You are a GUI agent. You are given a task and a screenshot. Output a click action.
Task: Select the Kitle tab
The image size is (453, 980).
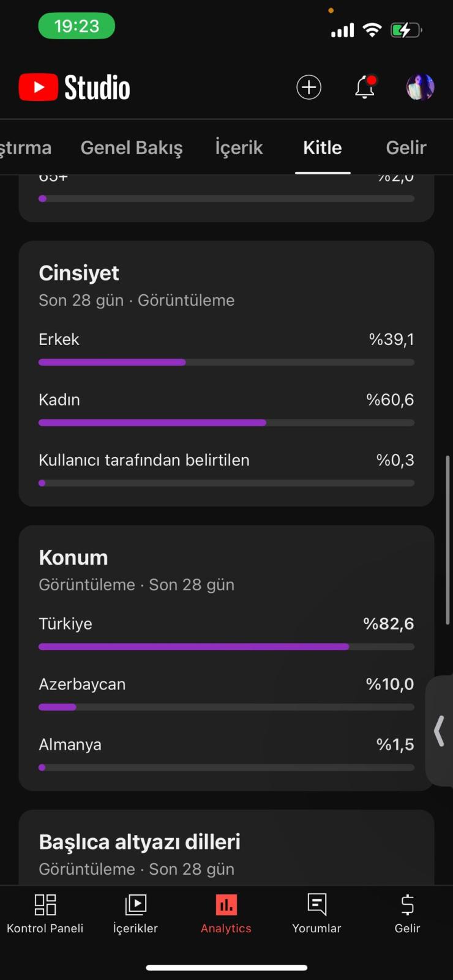coord(323,147)
